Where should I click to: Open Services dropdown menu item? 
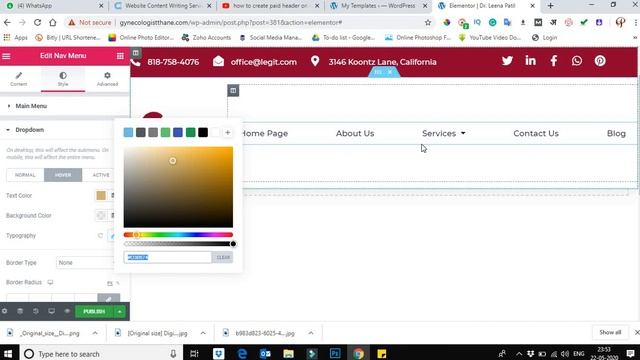pos(444,133)
